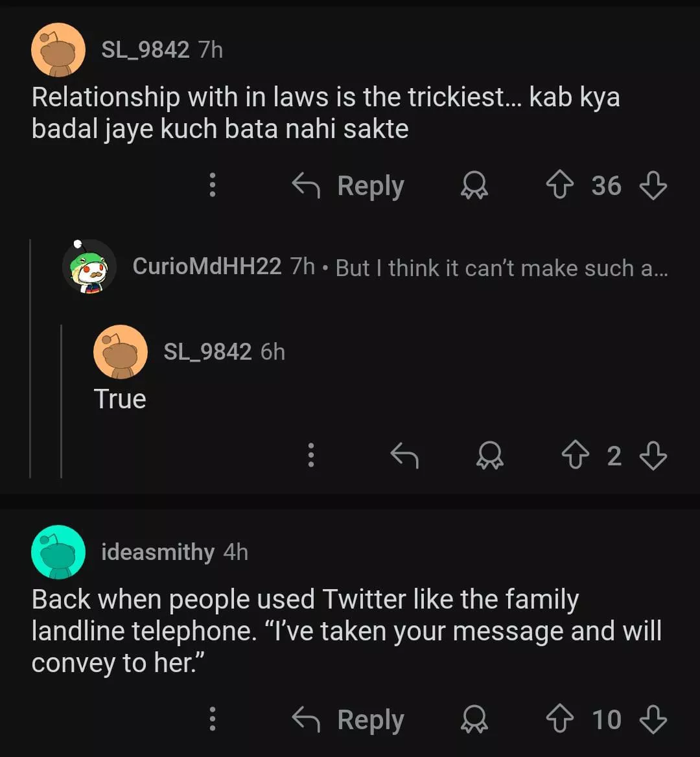Viewport: 700px width, 757px height.
Task: Tap the CurioMdHH22 username
Action: tap(207, 266)
